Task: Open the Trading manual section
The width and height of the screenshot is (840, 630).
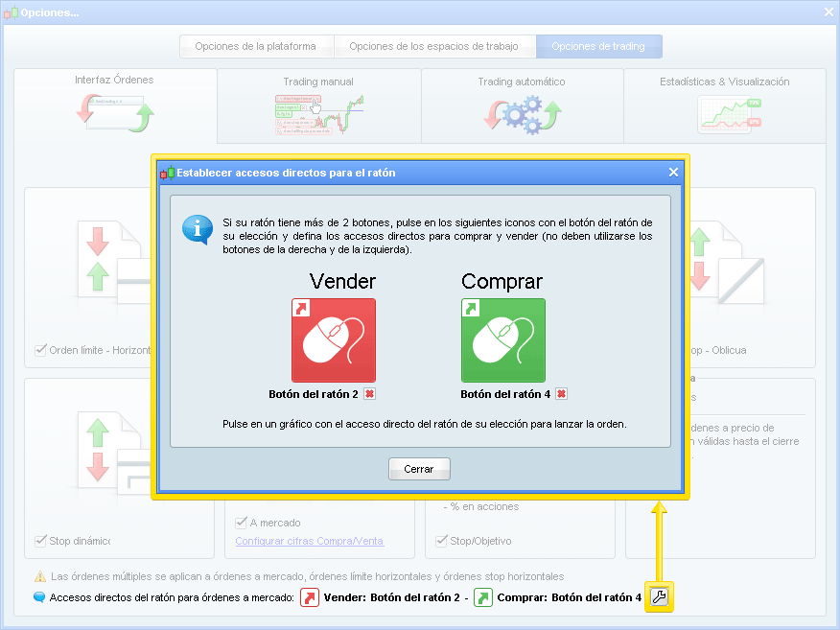Action: pyautogui.click(x=319, y=106)
